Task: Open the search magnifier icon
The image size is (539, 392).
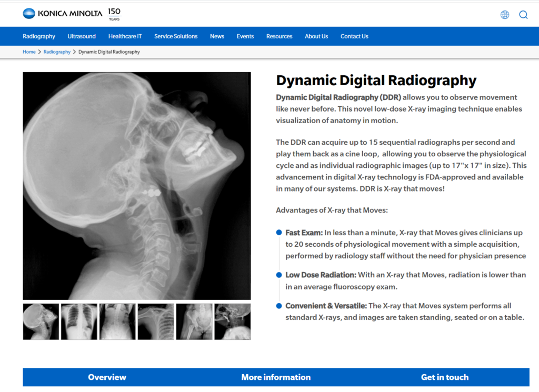Action: 523,15
